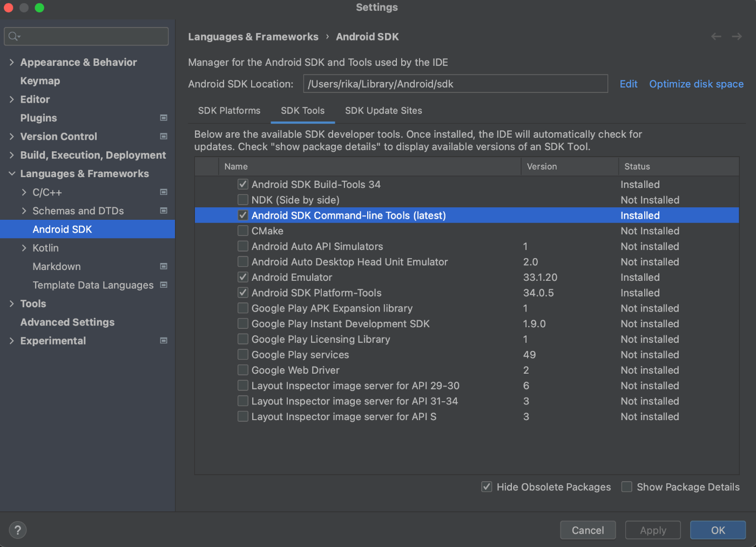Check Android Auto API Simulators
This screenshot has height=547, width=756.
pyautogui.click(x=243, y=246)
